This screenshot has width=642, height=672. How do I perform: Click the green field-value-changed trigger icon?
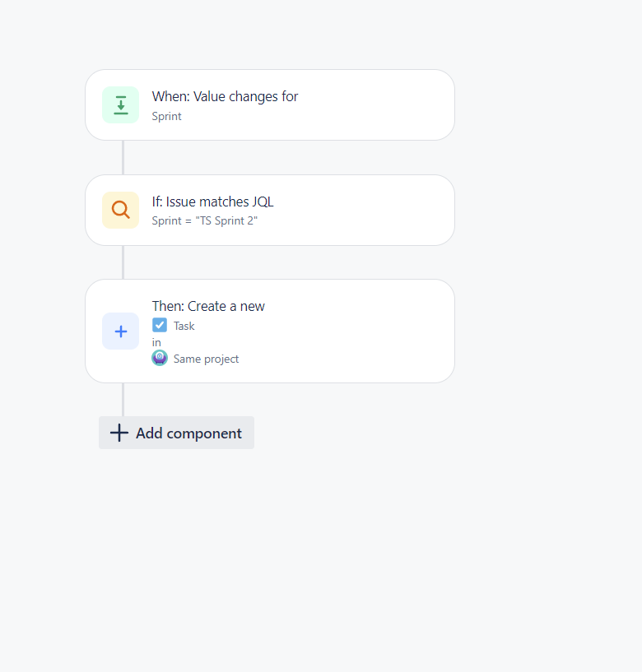click(x=120, y=105)
